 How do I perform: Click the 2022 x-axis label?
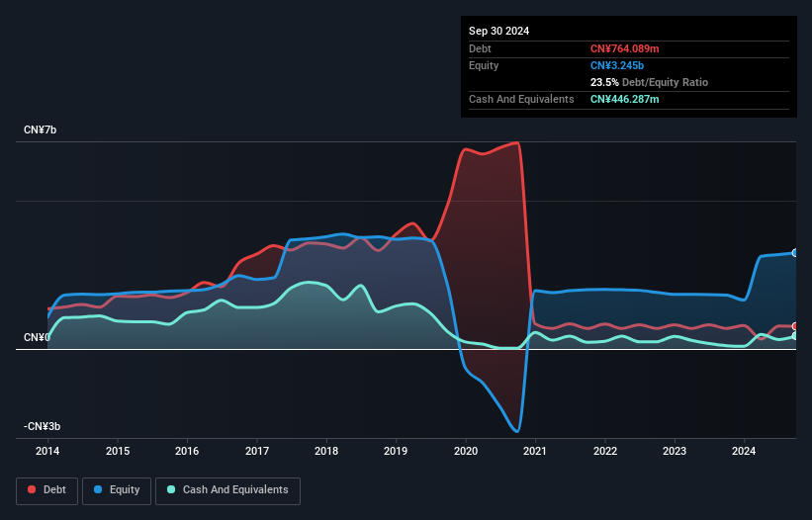click(605, 451)
